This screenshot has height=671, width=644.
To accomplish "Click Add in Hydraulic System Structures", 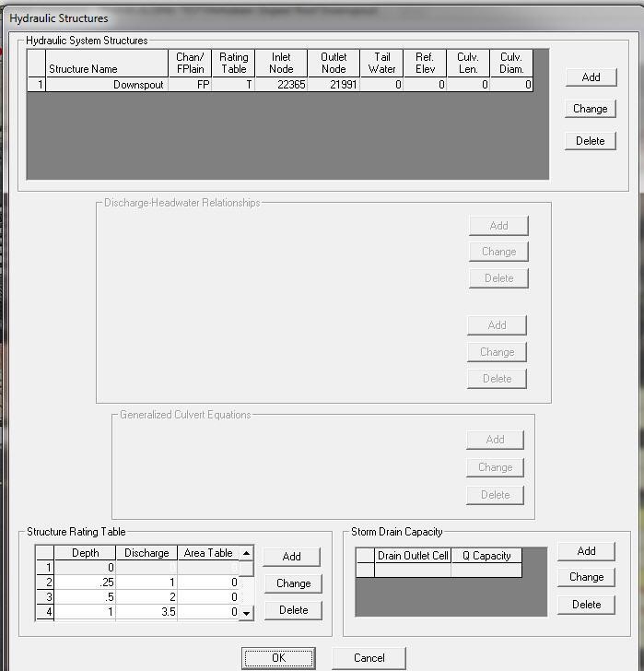I will pyautogui.click(x=591, y=77).
